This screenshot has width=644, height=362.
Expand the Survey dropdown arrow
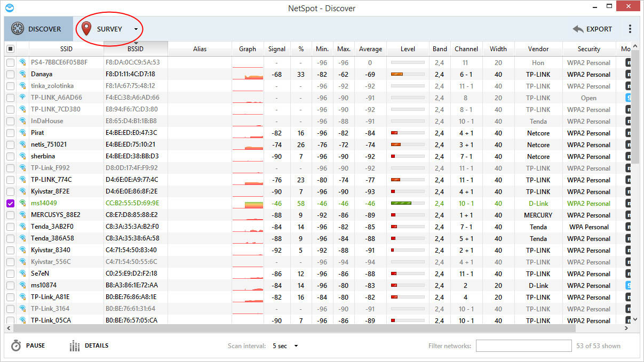(136, 29)
